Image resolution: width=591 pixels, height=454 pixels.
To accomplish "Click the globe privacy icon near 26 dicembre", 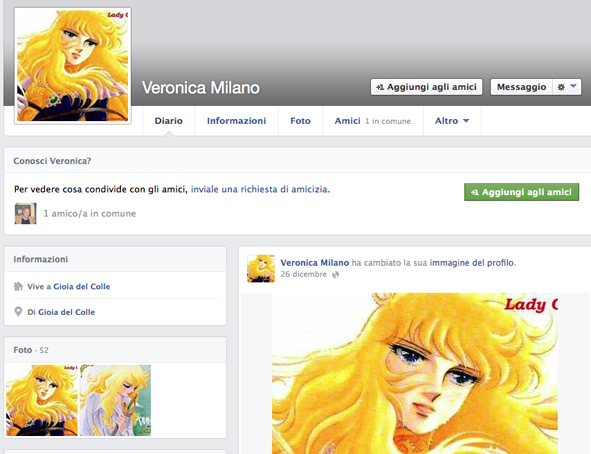I will (x=335, y=275).
